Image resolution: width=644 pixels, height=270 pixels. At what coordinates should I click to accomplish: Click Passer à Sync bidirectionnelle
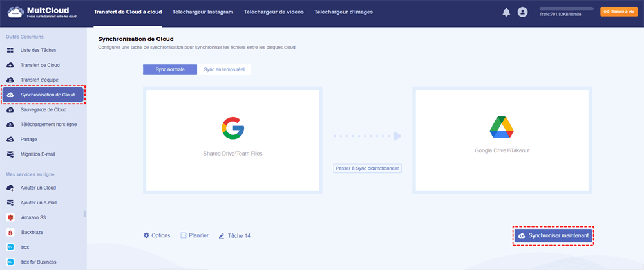click(x=367, y=168)
